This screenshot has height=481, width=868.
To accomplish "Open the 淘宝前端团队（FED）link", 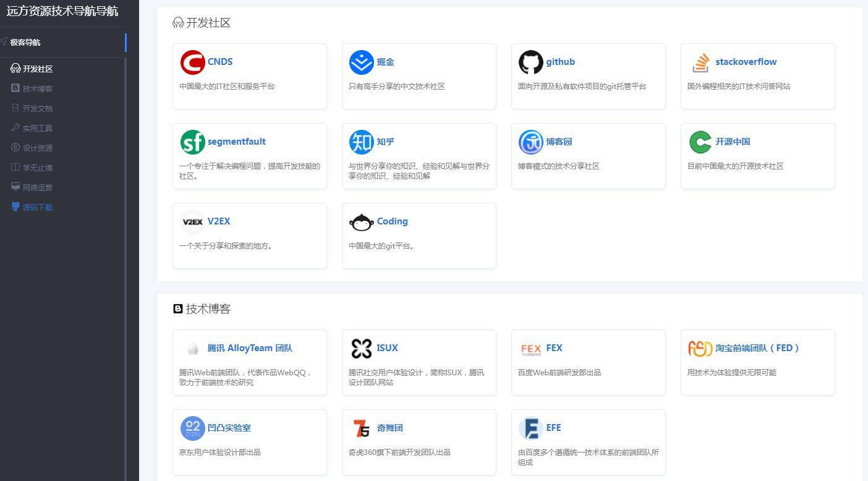I will (x=758, y=348).
